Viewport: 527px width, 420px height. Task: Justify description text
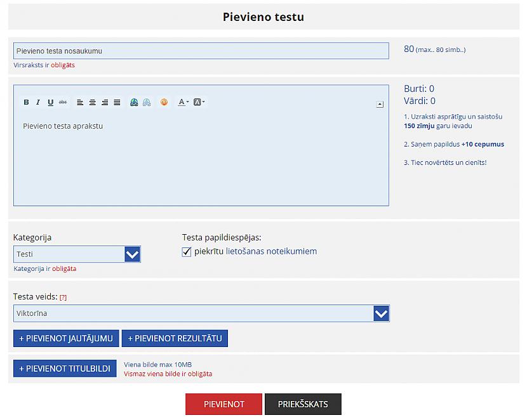click(117, 102)
